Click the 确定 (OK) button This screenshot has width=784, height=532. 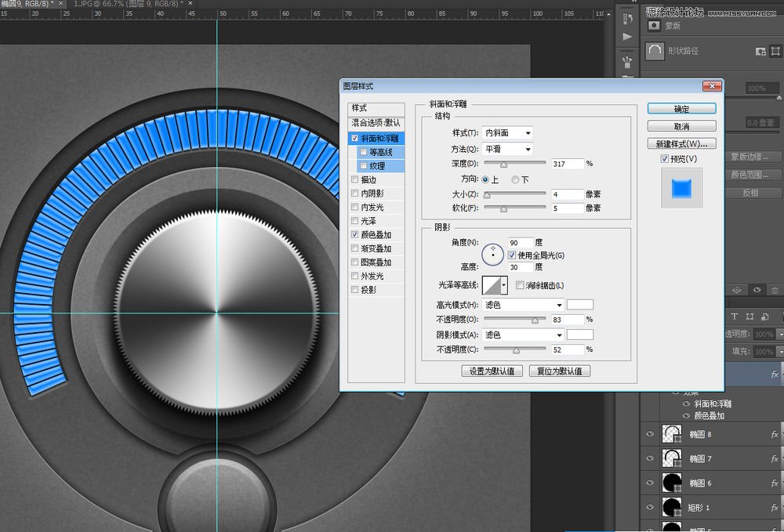[681, 109]
